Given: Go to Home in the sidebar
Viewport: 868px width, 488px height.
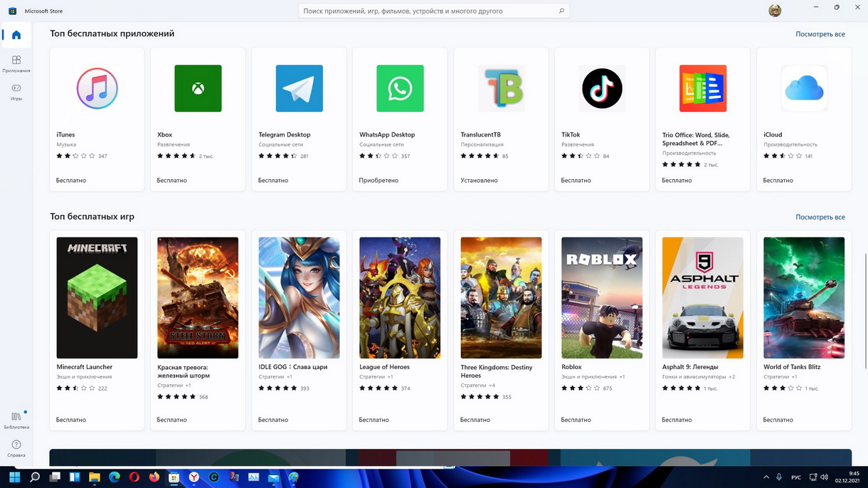Looking at the screenshot, I should (16, 35).
